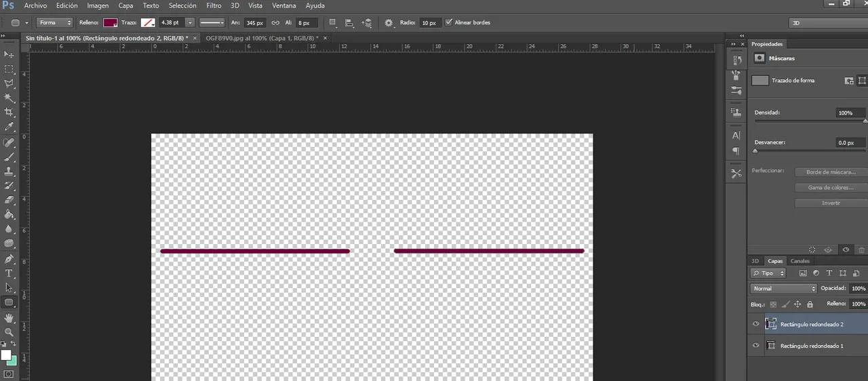
Task: Select the Magic Wand tool
Action: (x=9, y=98)
